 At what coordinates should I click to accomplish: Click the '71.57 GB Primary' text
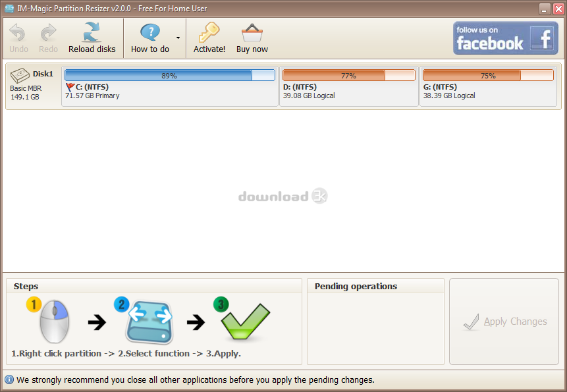coord(92,96)
